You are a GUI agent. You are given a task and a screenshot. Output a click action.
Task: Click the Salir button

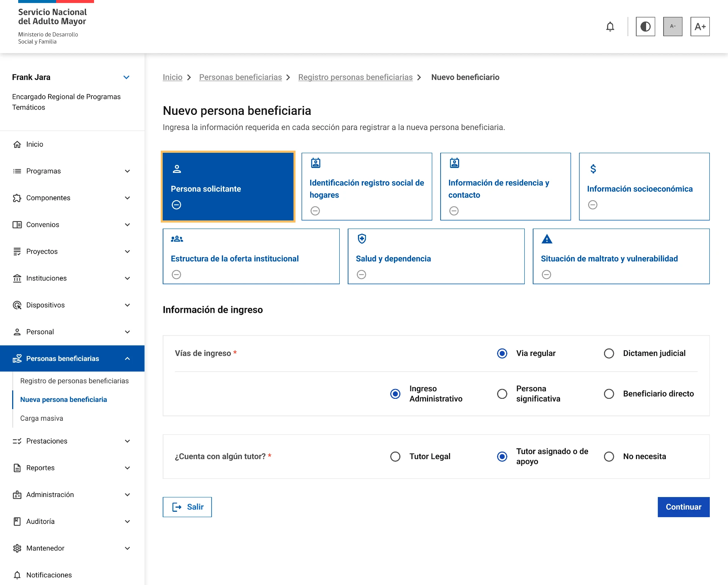(187, 507)
